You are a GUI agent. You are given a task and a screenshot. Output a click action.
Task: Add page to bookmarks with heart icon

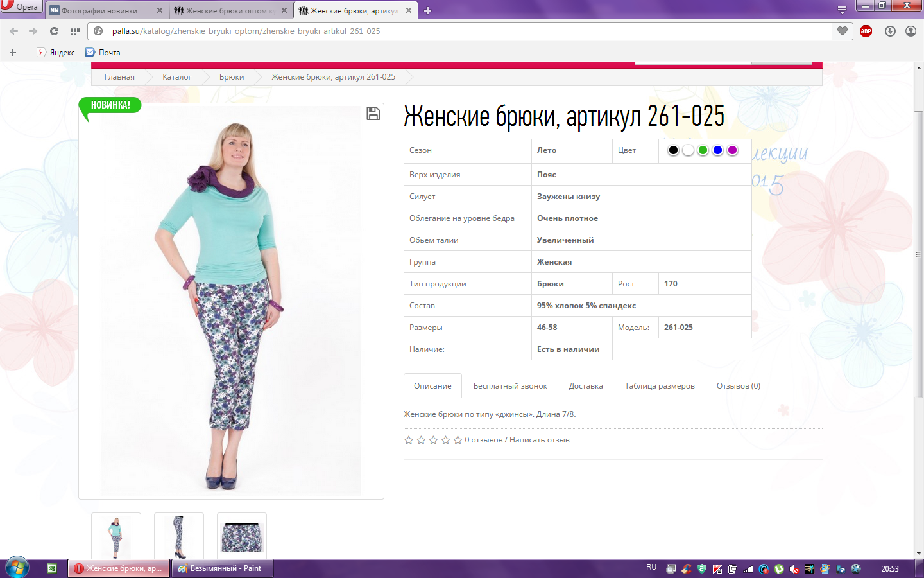(843, 31)
